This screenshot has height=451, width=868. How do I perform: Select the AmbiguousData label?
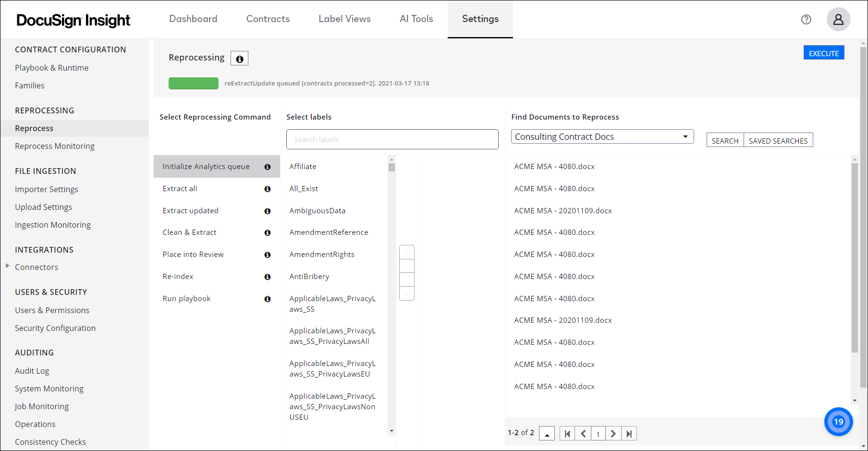point(317,210)
